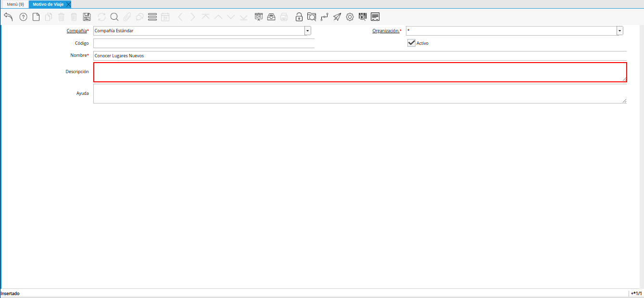The width and height of the screenshot is (644, 298).
Task: Open Zoom Across folder-magnifier icon
Action: (x=312, y=17)
